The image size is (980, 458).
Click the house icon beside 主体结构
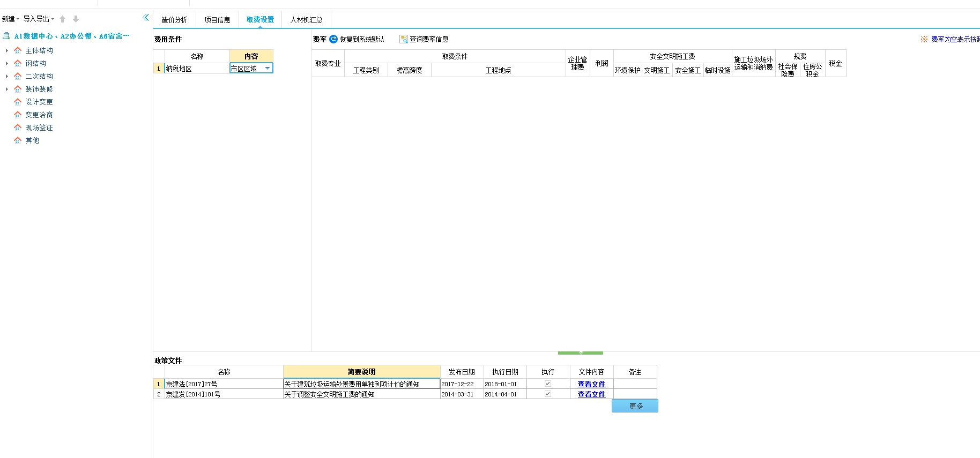pos(18,50)
